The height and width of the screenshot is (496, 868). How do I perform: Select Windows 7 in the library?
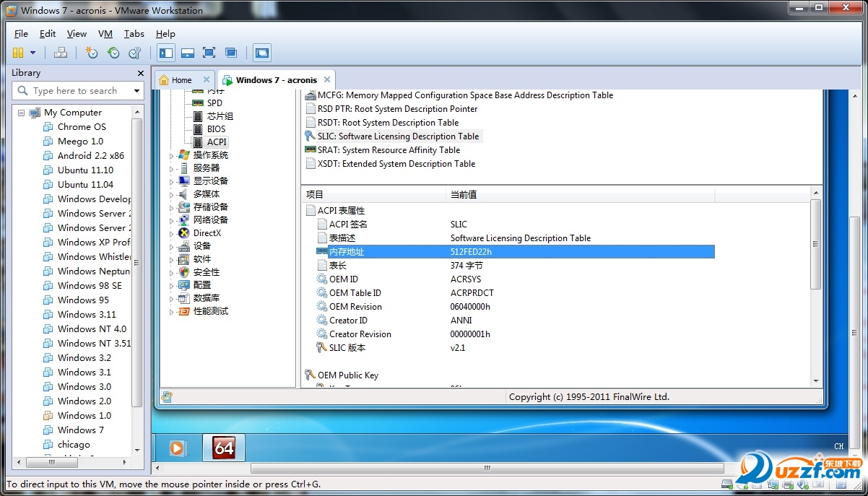[80, 430]
